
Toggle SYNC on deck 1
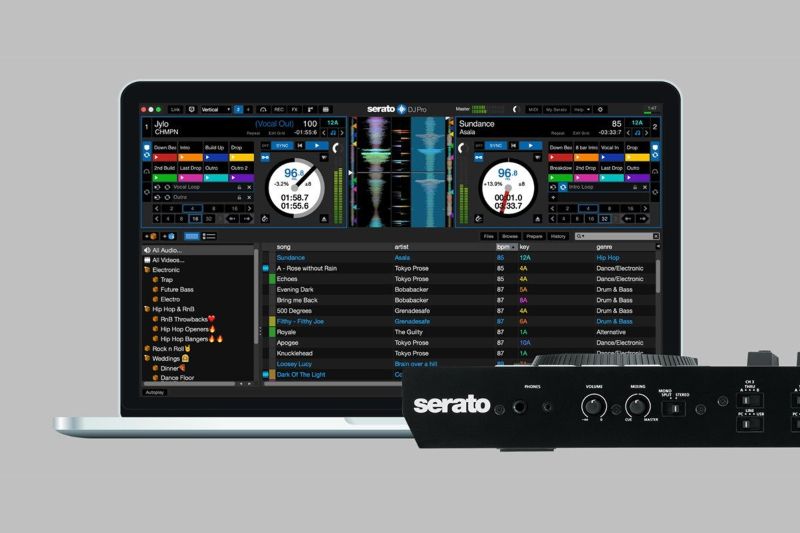tap(282, 145)
